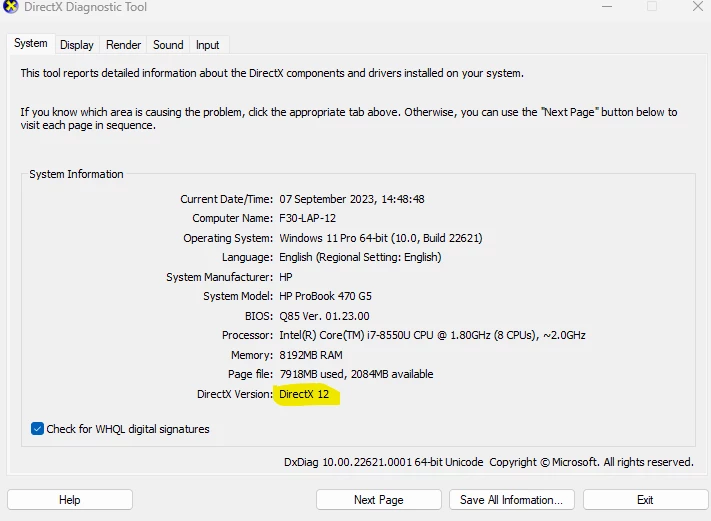Click the Help button
The image size is (711, 521).
70,500
